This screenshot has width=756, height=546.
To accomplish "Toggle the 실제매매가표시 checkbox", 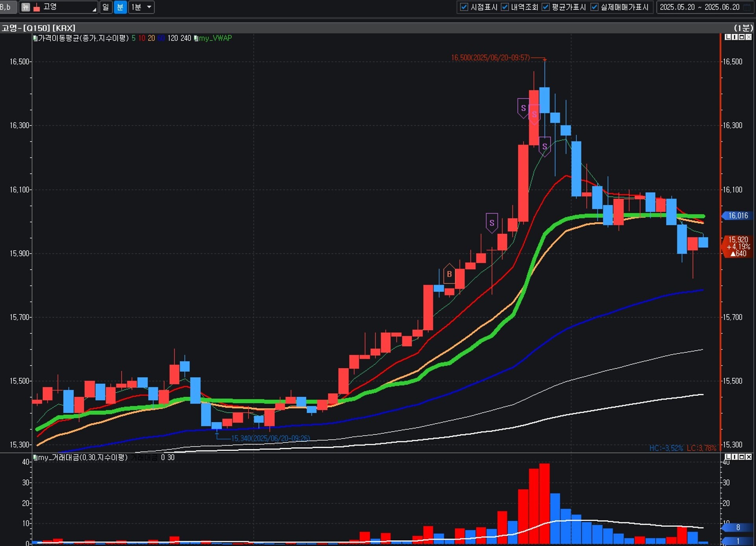I will click(595, 7).
